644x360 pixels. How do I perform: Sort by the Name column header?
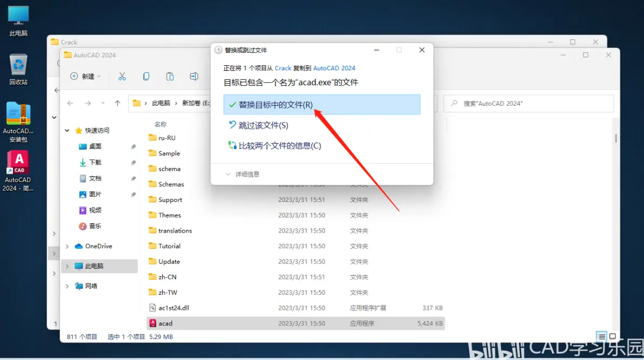coord(160,124)
